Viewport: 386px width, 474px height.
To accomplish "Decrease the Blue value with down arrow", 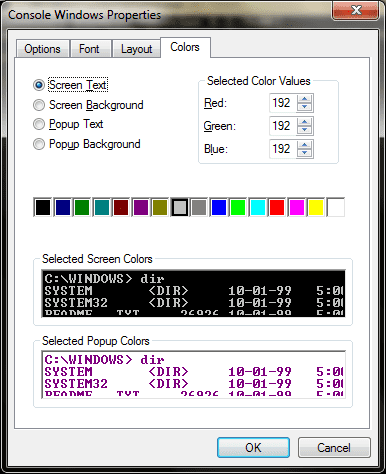I will [x=304, y=153].
